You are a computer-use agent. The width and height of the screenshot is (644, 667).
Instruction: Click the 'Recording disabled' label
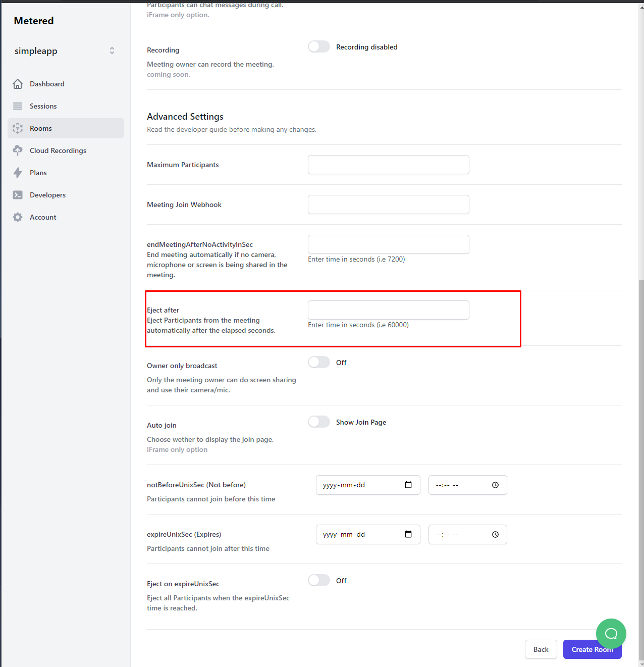[367, 47]
